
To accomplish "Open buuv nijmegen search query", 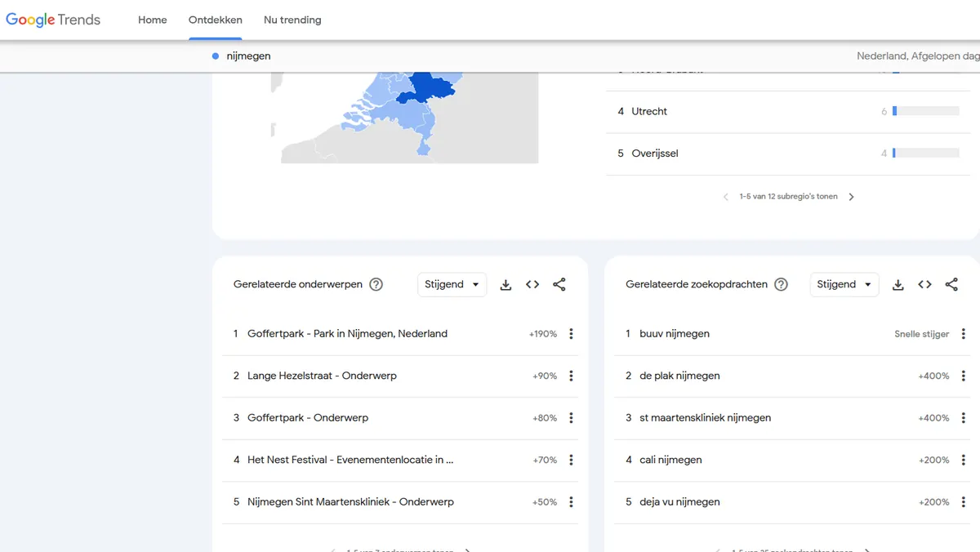I will coord(675,334).
